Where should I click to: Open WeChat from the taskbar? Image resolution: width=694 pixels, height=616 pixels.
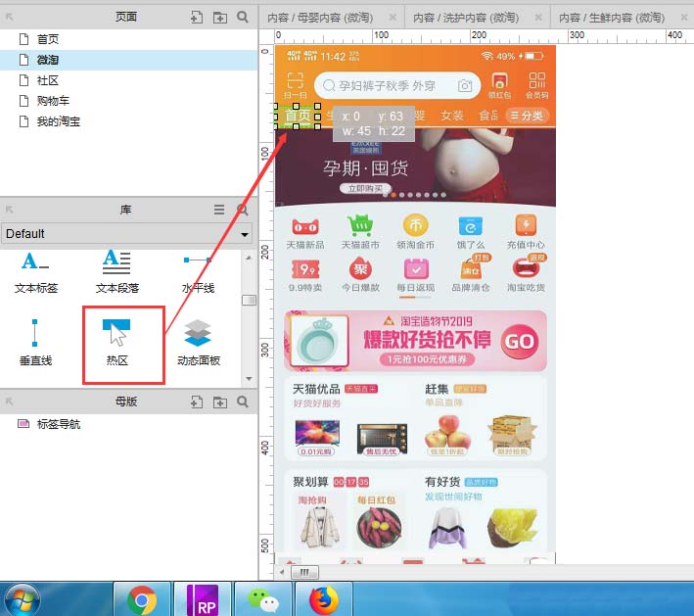click(x=263, y=600)
